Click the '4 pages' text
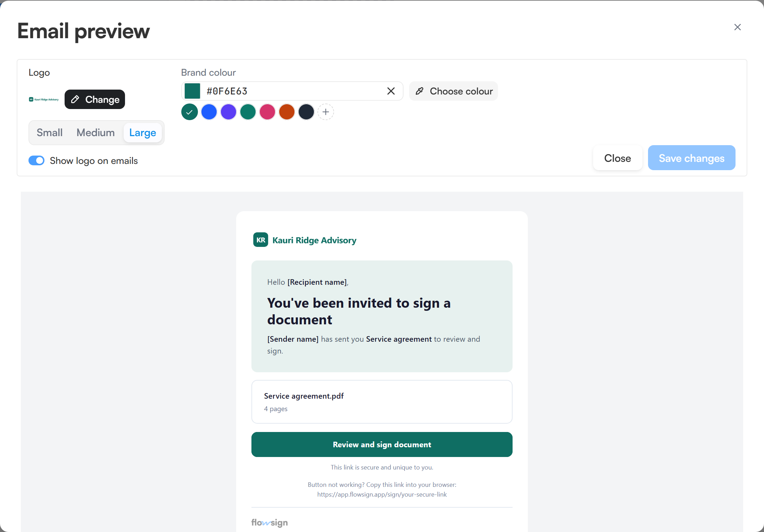The width and height of the screenshot is (764, 532). [x=276, y=409]
